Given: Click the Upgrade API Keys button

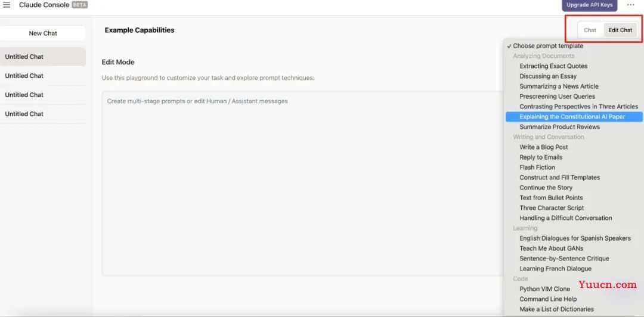Looking at the screenshot, I should pyautogui.click(x=589, y=5).
